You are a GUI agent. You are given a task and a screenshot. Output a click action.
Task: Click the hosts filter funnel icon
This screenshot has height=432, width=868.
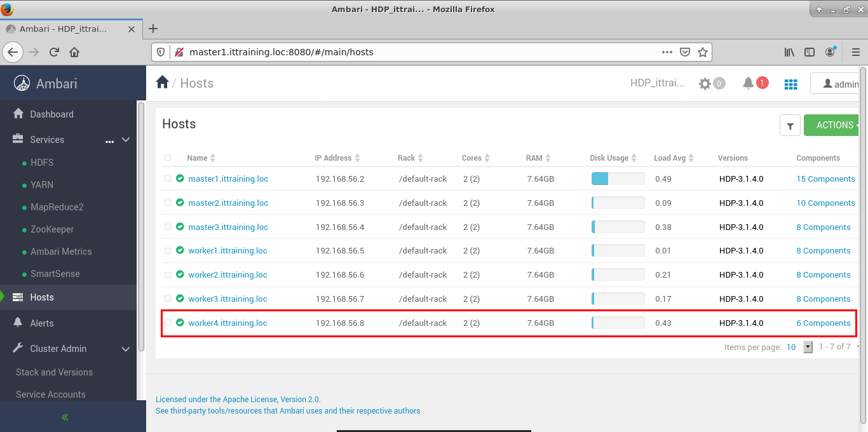(790, 126)
